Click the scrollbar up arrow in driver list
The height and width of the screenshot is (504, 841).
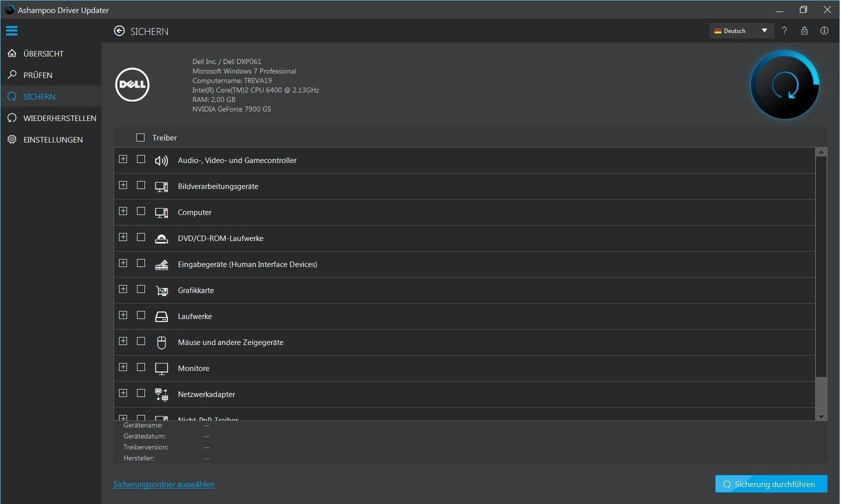click(821, 152)
